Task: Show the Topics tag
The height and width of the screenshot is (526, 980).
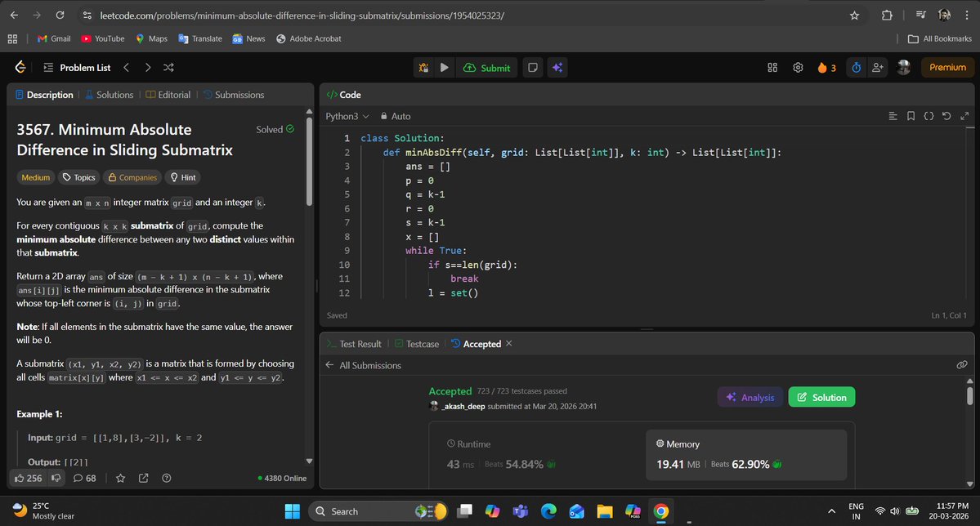Action: [x=78, y=177]
